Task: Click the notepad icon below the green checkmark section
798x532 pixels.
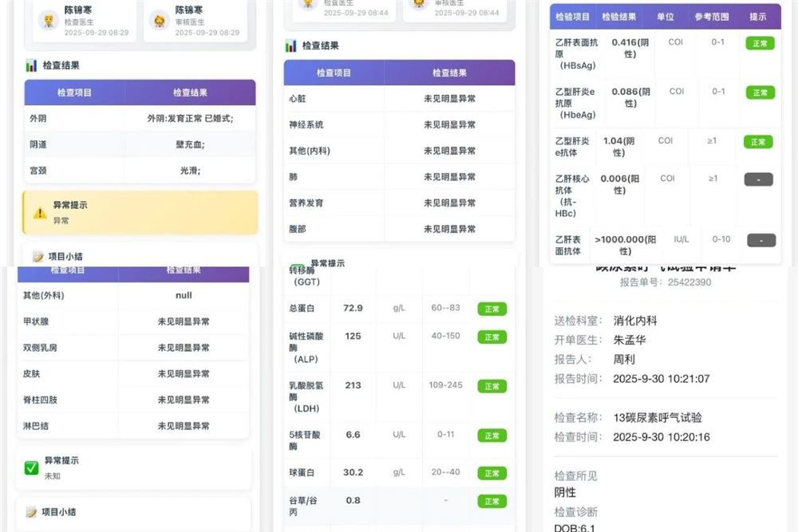Action: 31,512
